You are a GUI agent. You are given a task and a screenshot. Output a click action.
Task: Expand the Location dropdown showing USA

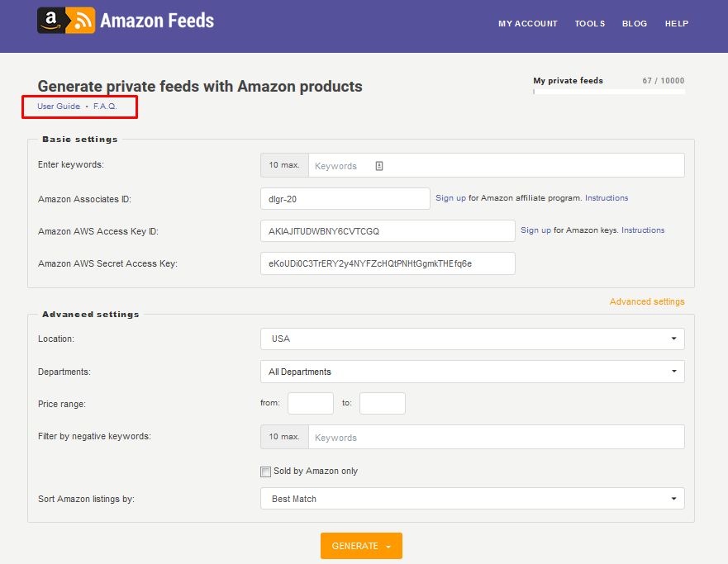(x=472, y=339)
